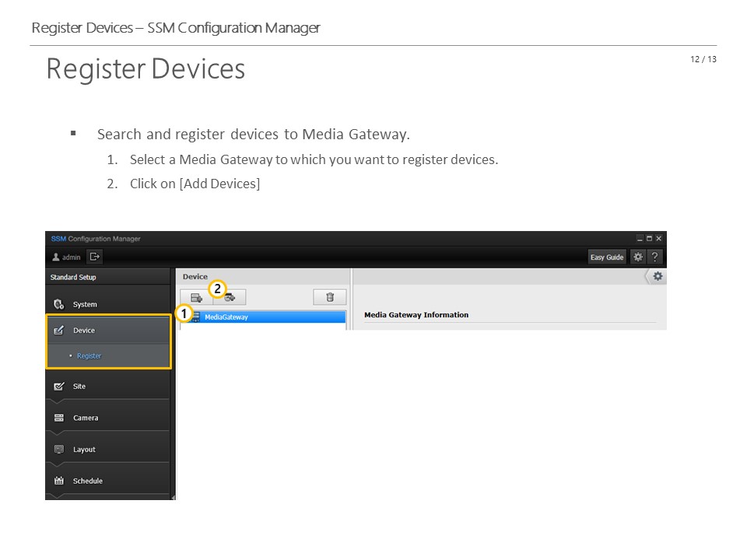
Task: Select the Device menu item
Action: pyautogui.click(x=108, y=330)
